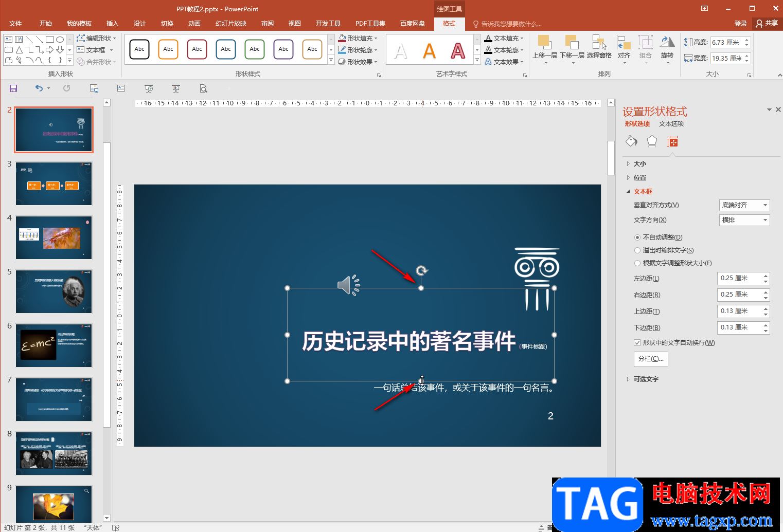This screenshot has width=783, height=532.
Task: Select the rectangle shape in shape gallery
Action: (50, 40)
